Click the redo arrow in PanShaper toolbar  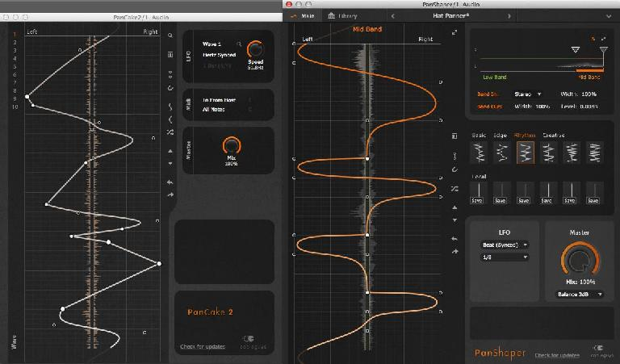point(455,251)
